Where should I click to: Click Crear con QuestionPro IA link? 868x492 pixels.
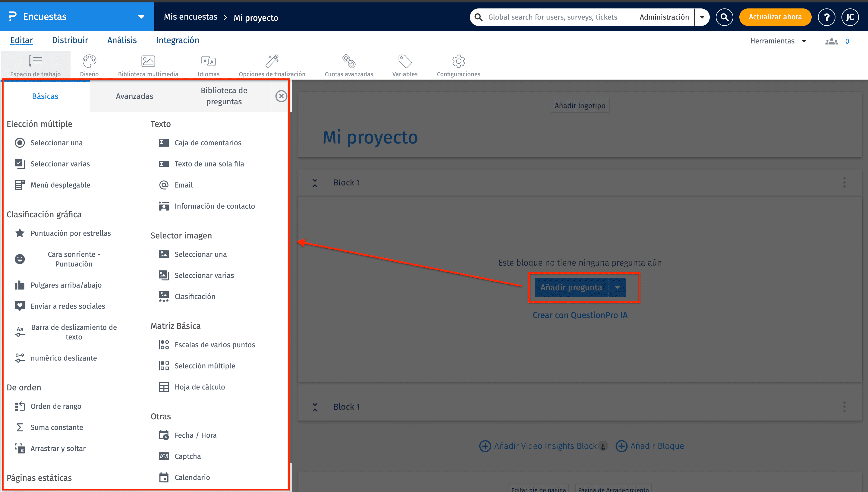pos(580,315)
